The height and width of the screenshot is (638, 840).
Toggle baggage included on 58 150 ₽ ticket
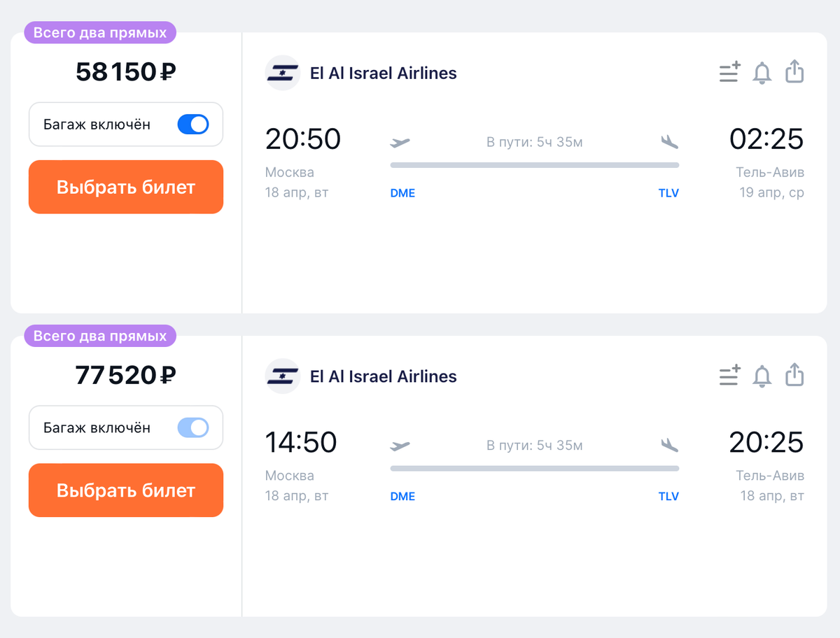[x=192, y=125]
